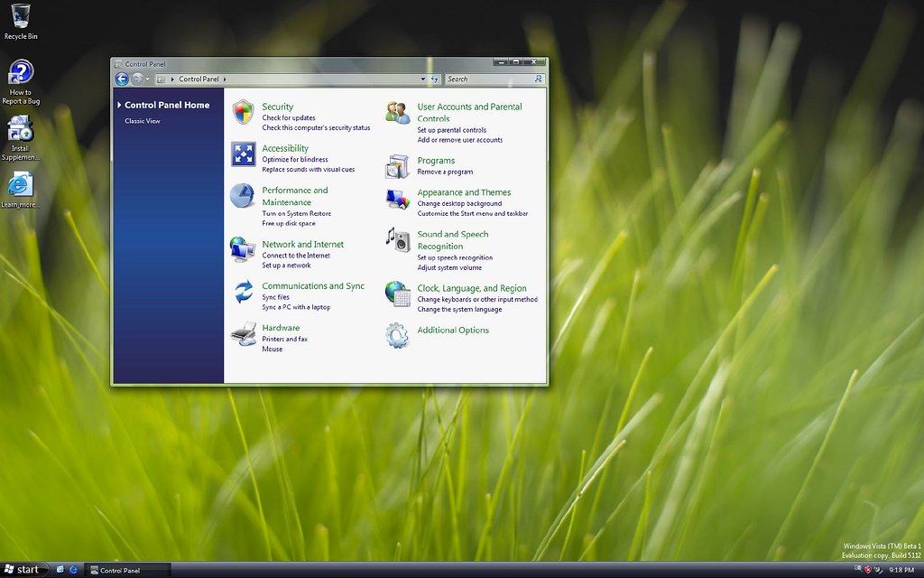The height and width of the screenshot is (578, 924).
Task: Click Optimize for blindness
Action: click(295, 160)
